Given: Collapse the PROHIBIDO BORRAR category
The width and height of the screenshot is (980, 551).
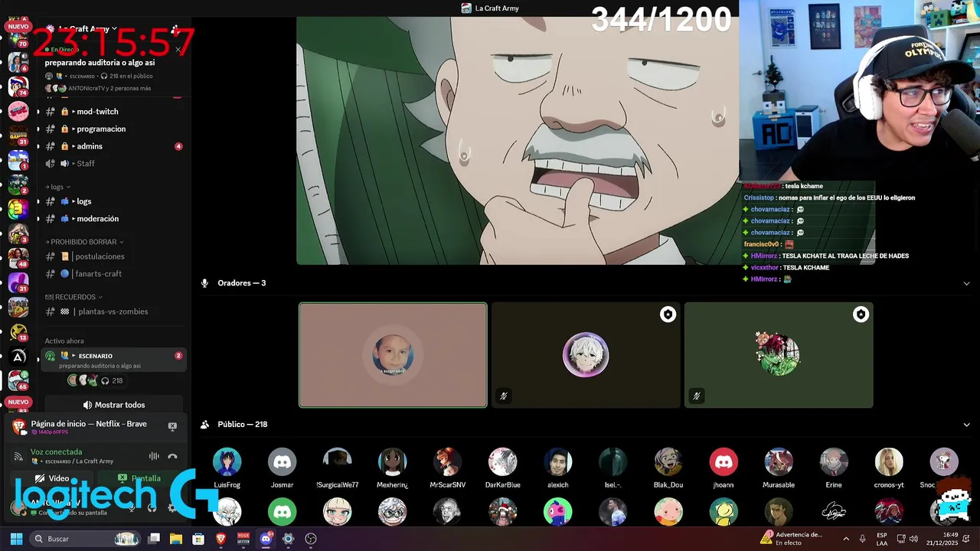Looking at the screenshot, I should [x=84, y=242].
